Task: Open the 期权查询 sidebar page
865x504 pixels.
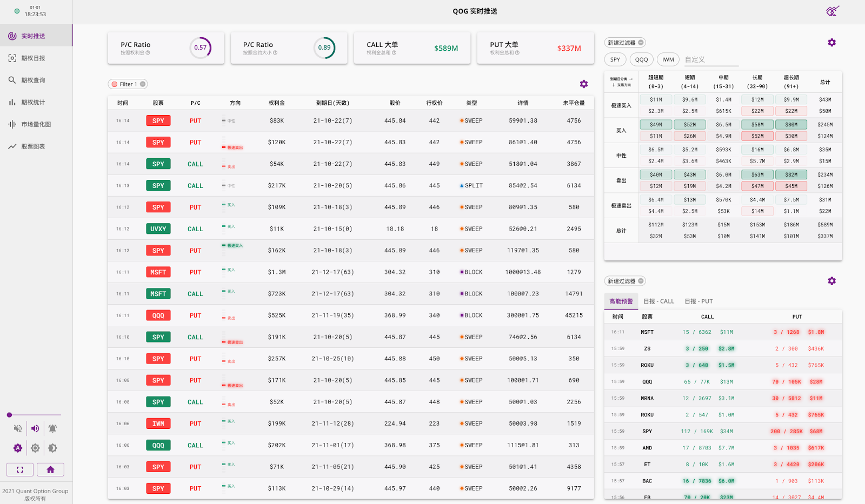Action: (36, 80)
